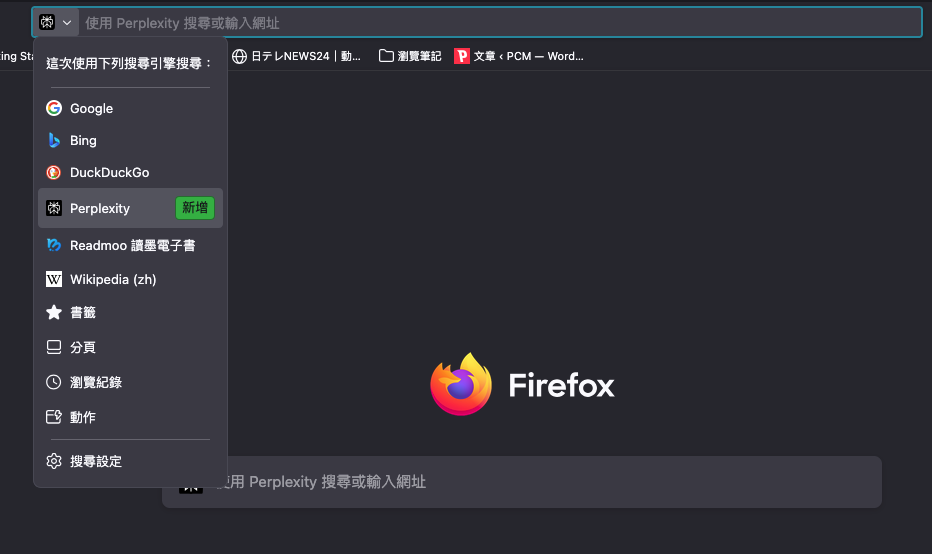Image resolution: width=932 pixels, height=554 pixels.
Task: Open the 文章 ‹ PCM — WordPress bookmark
Action: point(519,56)
